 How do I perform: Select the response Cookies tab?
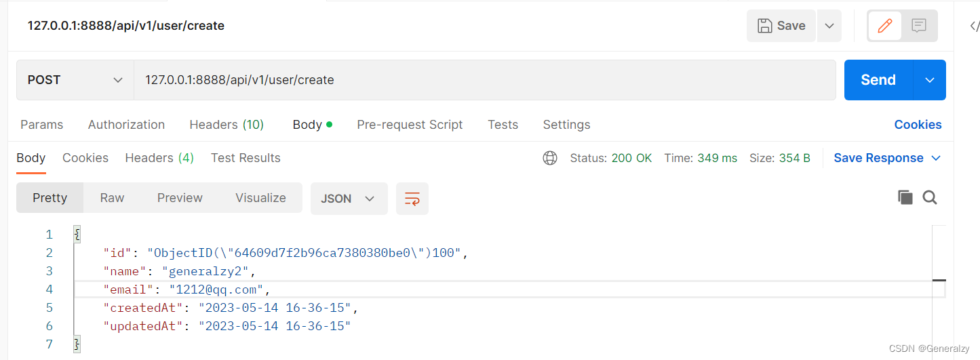pyautogui.click(x=85, y=158)
